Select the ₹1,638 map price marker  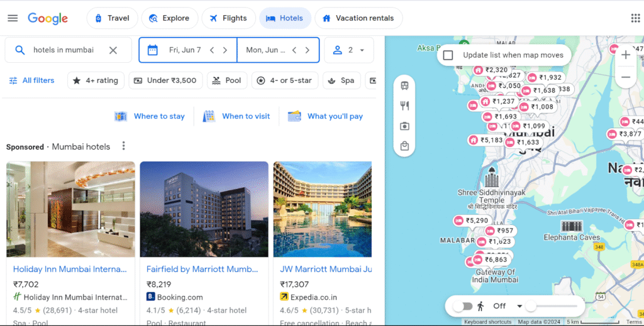[539, 90]
